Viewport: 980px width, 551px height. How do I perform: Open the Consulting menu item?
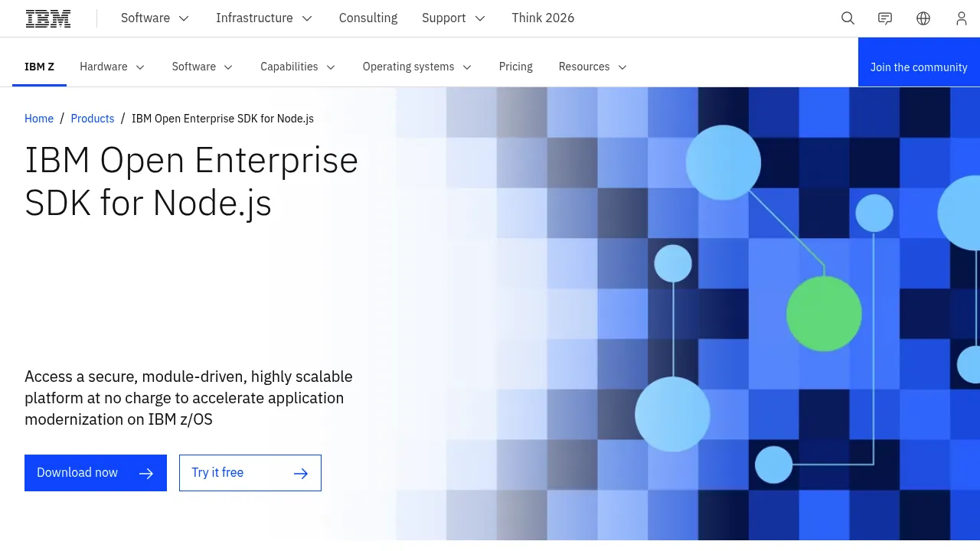[x=368, y=18]
